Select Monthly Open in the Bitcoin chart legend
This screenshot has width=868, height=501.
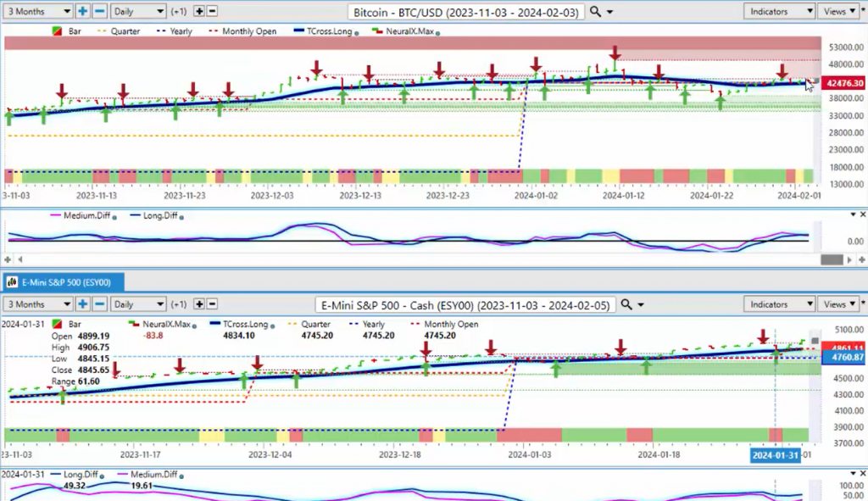(249, 31)
